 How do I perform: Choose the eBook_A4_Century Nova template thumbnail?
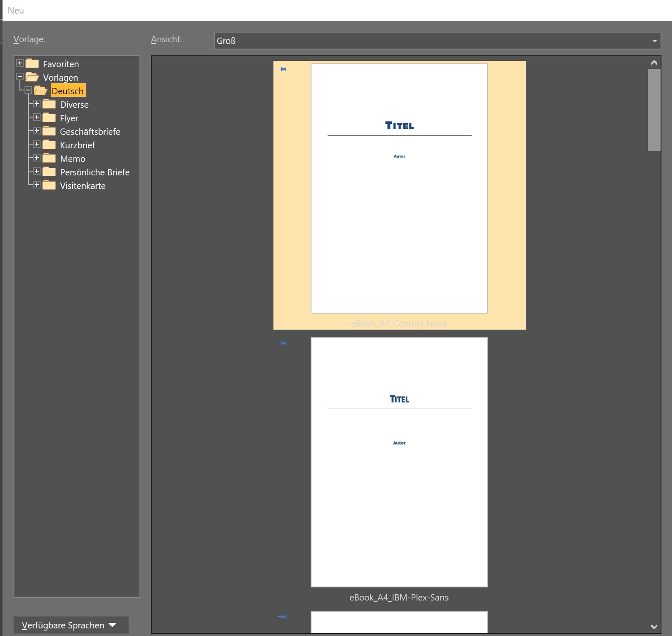(x=399, y=188)
